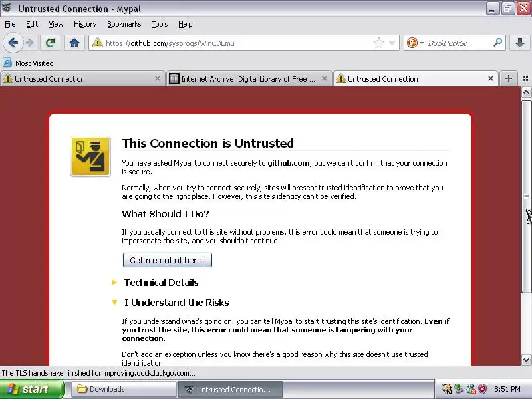Click the TLS handshake status bar text
The height and width of the screenshot is (399, 532).
click(x=98, y=373)
